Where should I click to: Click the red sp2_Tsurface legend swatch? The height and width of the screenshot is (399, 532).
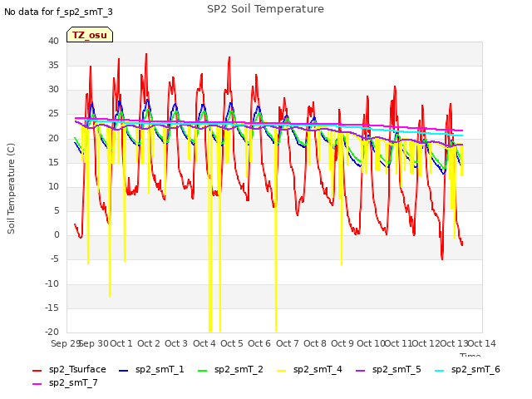(x=37, y=371)
